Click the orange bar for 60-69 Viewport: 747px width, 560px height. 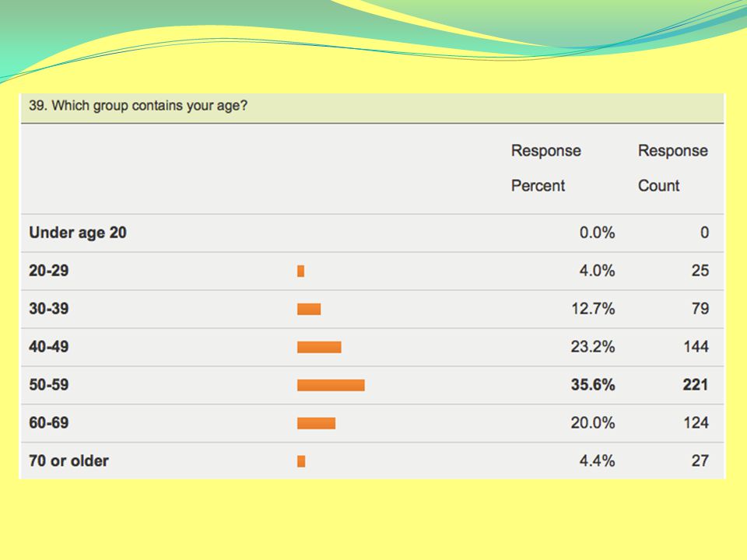tap(317, 423)
